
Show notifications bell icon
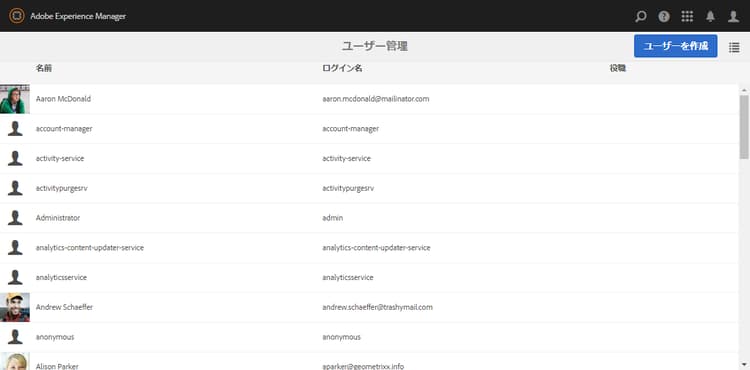coord(710,16)
